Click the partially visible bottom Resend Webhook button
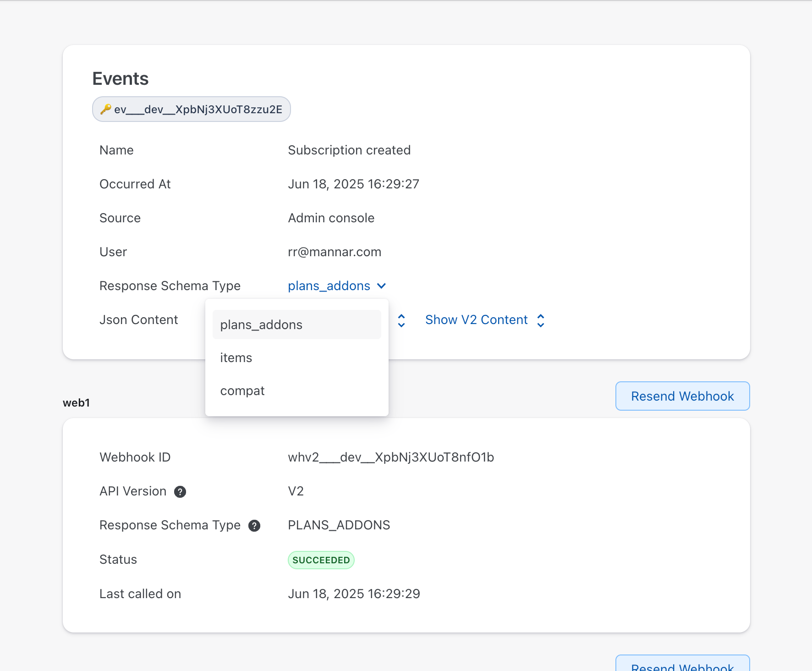This screenshot has height=671, width=812. pyautogui.click(x=682, y=665)
